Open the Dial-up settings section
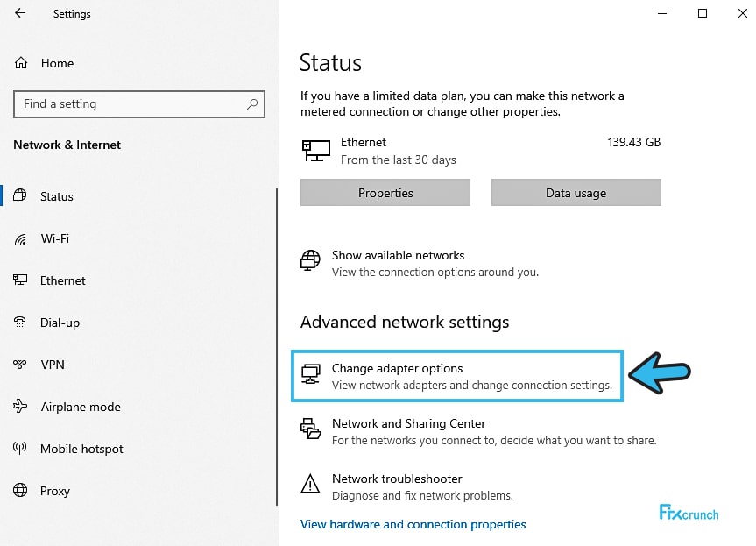The height and width of the screenshot is (546, 756). pos(60,323)
